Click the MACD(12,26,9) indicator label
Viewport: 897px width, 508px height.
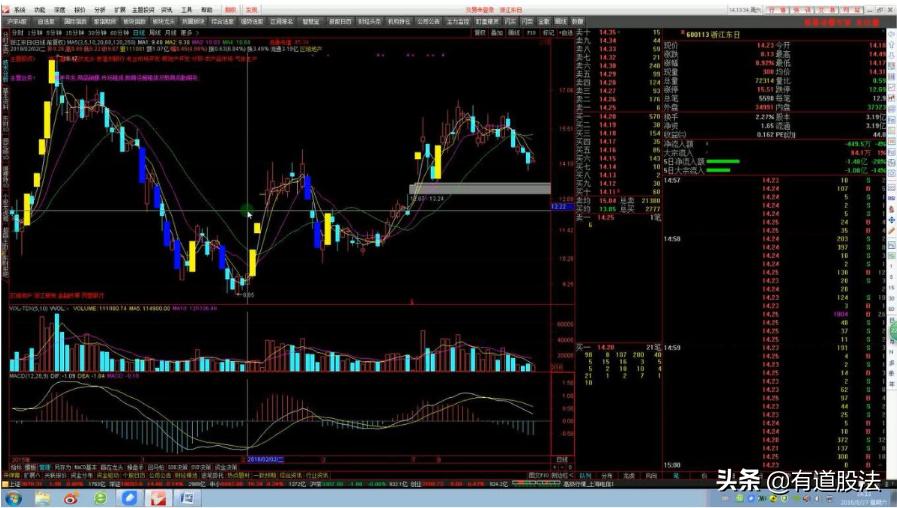30,376
